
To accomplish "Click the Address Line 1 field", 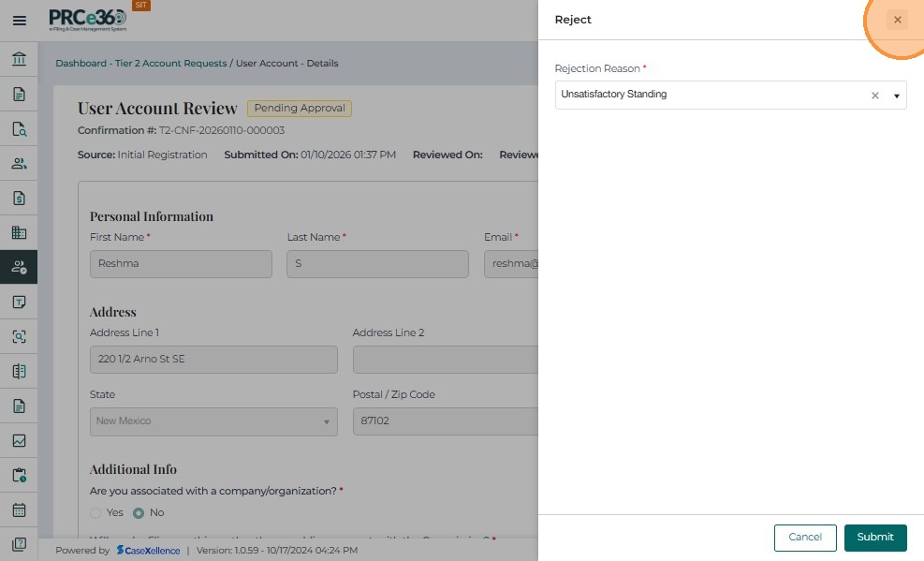I will (213, 360).
